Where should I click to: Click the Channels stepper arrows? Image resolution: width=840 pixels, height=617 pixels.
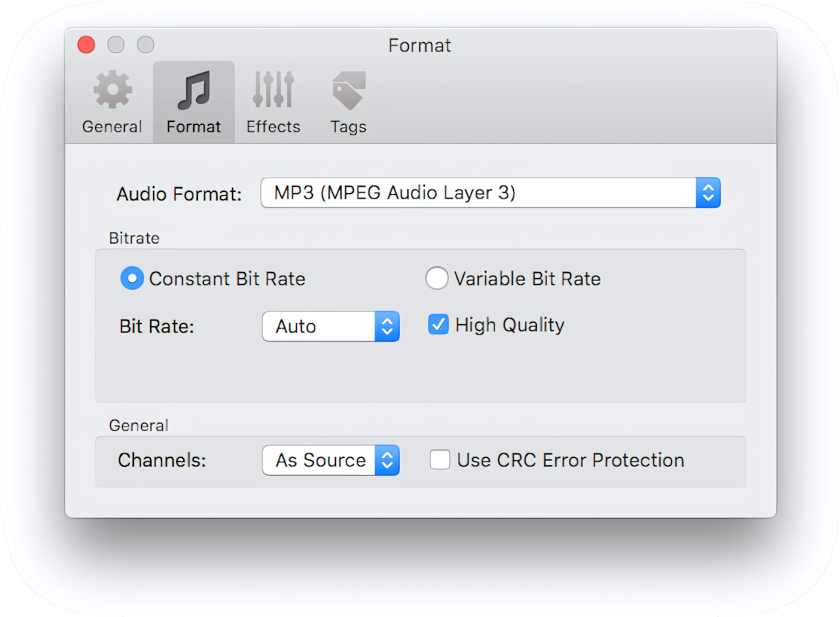coord(387,460)
